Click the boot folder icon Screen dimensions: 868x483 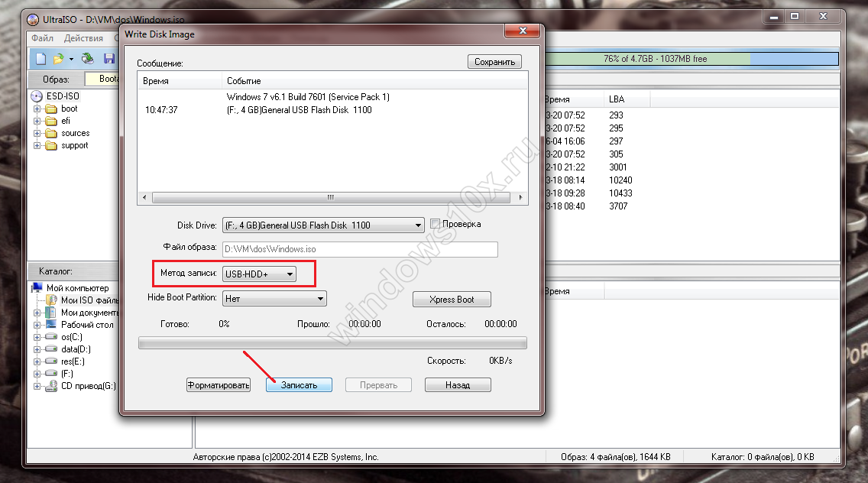click(51, 109)
